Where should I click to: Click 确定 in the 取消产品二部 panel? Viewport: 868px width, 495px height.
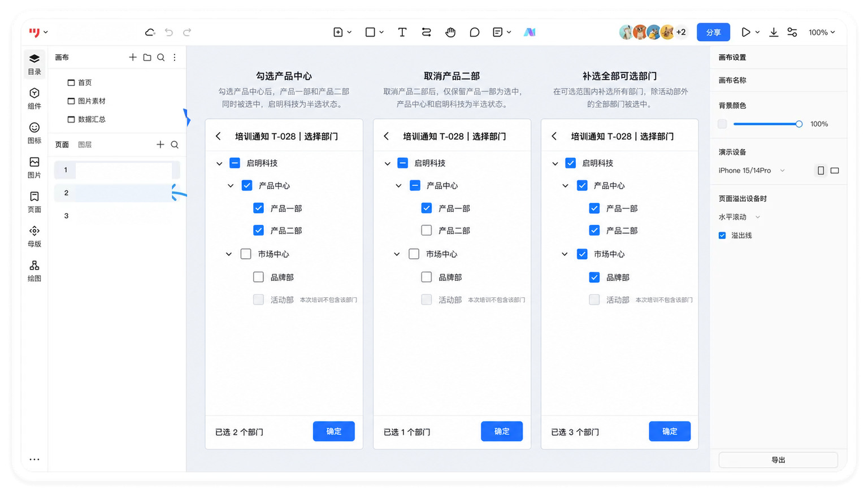tap(502, 431)
